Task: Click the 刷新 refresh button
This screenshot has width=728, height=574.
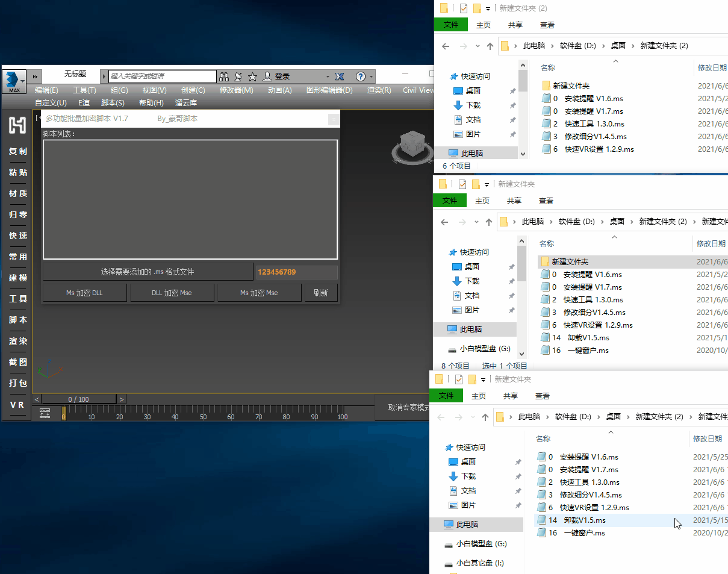Action: 320,293
